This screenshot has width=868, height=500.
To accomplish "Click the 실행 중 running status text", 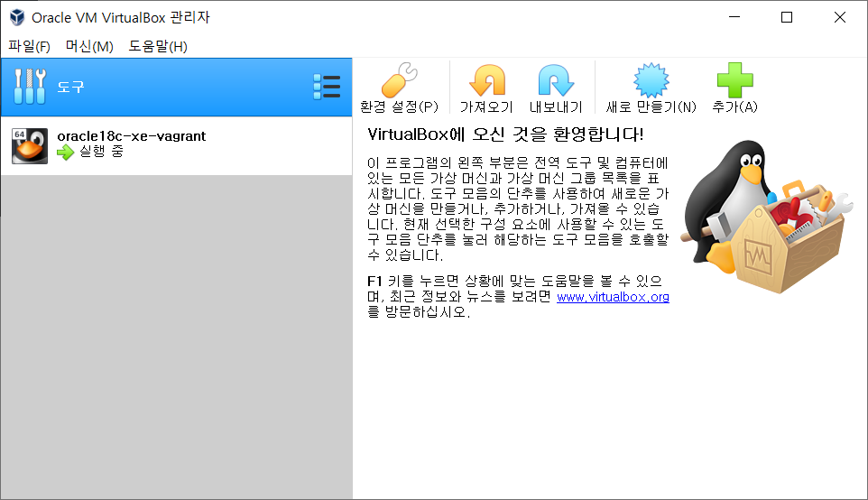I will pyautogui.click(x=101, y=151).
